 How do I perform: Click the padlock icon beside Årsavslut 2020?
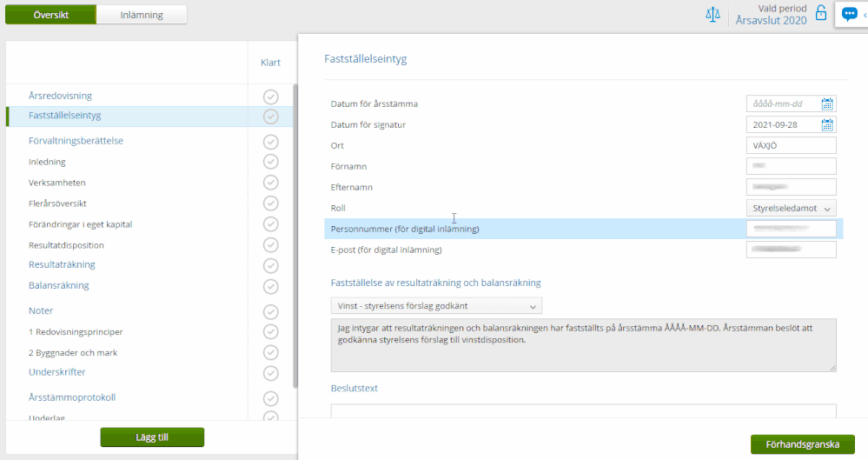click(820, 13)
